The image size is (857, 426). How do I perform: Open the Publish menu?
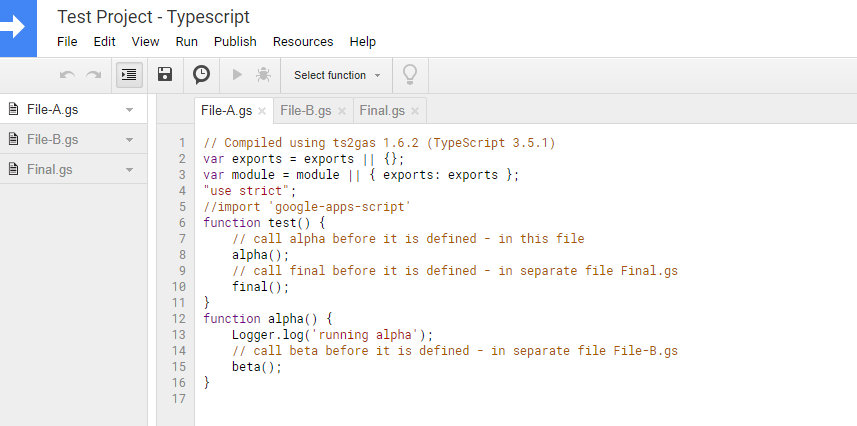(235, 42)
